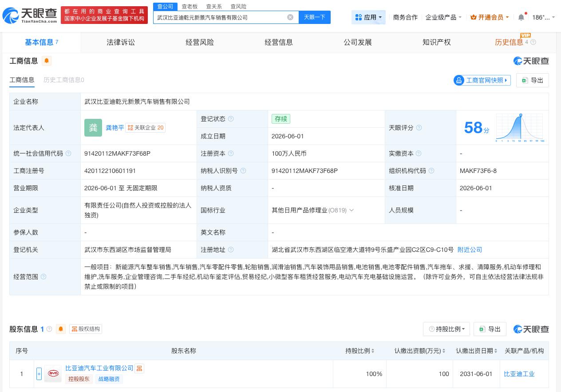Click the orange alert bell beside 工商信息
This screenshot has width=561, height=392.
tap(47, 61)
